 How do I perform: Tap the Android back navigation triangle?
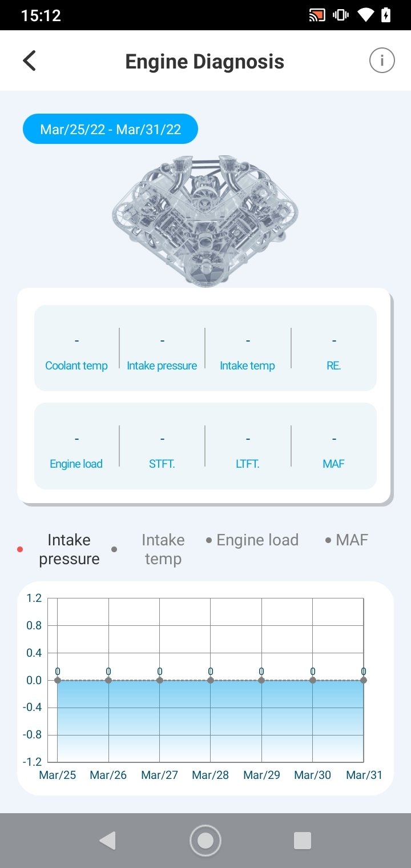coord(107,841)
